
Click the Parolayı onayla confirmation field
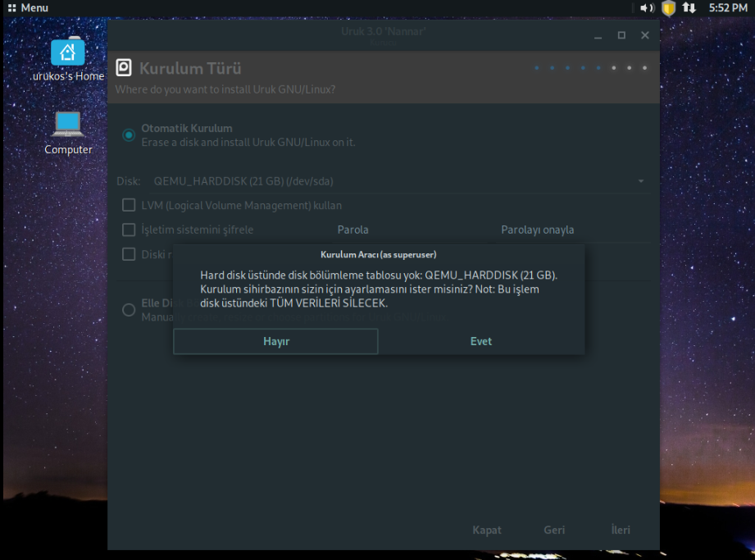(573, 230)
